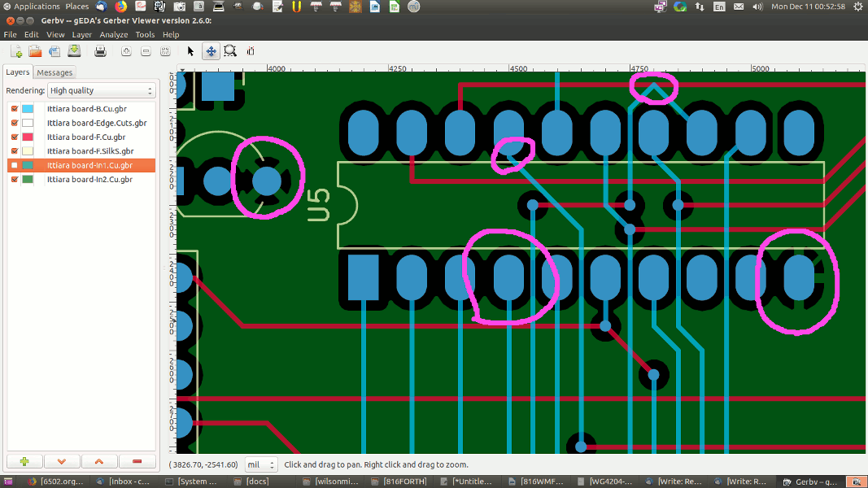The height and width of the screenshot is (488, 868).
Task: Click the Zoom to fit toolbar icon
Action: pyautogui.click(x=165, y=51)
